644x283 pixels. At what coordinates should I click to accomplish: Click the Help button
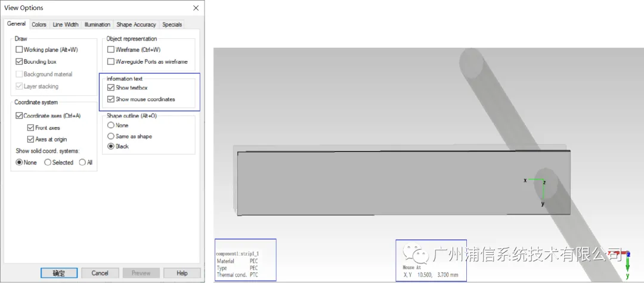pyautogui.click(x=182, y=273)
